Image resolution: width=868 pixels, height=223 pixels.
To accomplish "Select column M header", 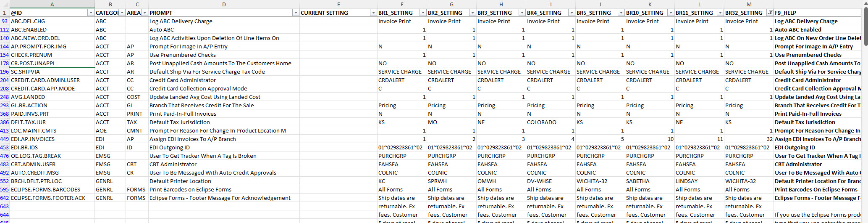I will [749, 4].
